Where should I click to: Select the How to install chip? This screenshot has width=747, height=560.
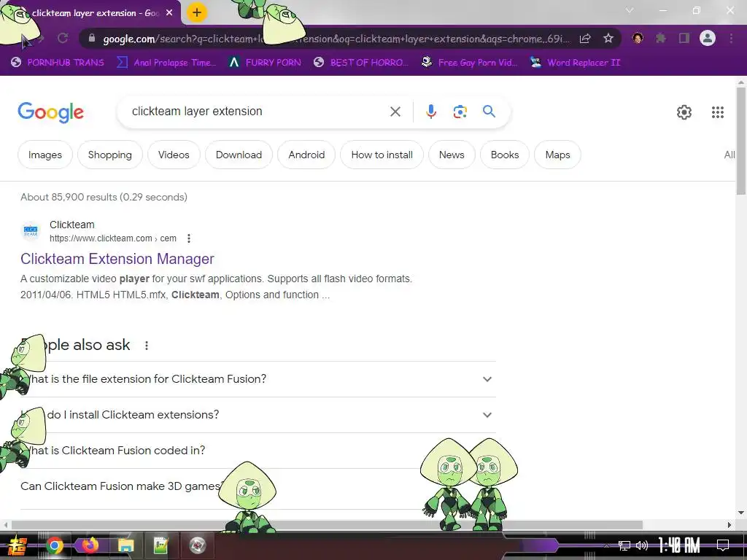tap(382, 155)
